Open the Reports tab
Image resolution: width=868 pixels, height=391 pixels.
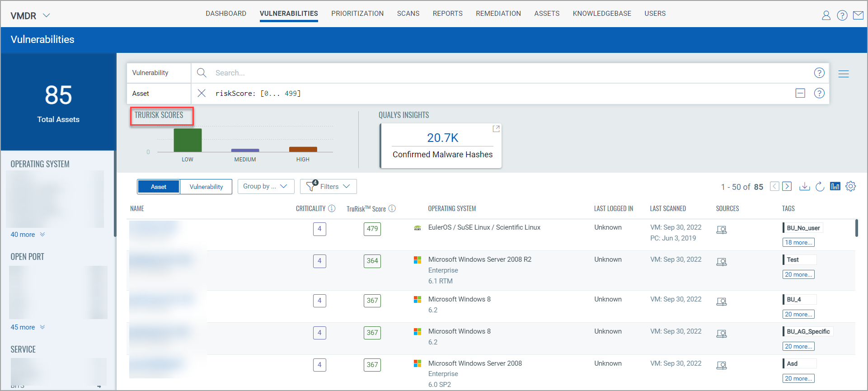point(447,14)
